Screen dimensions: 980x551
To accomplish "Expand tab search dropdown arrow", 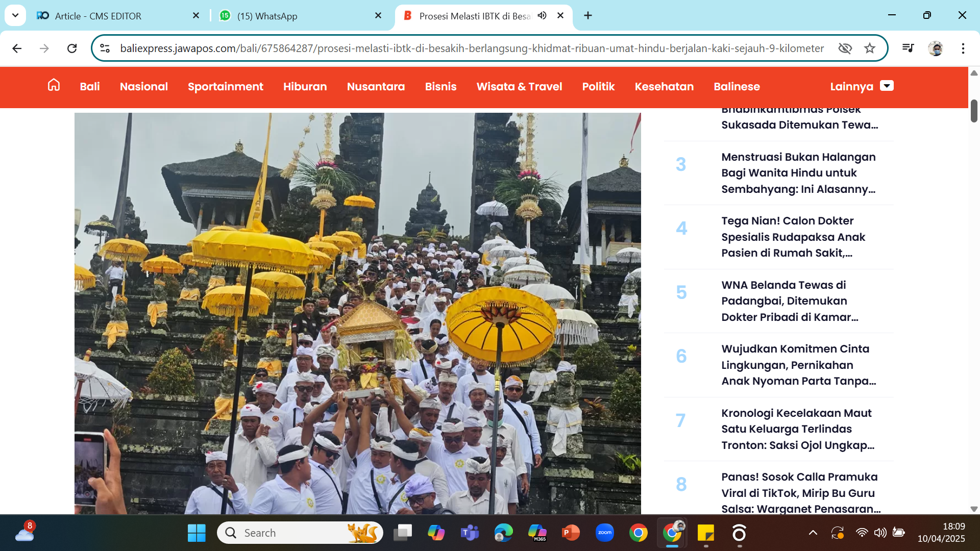I will (15, 16).
